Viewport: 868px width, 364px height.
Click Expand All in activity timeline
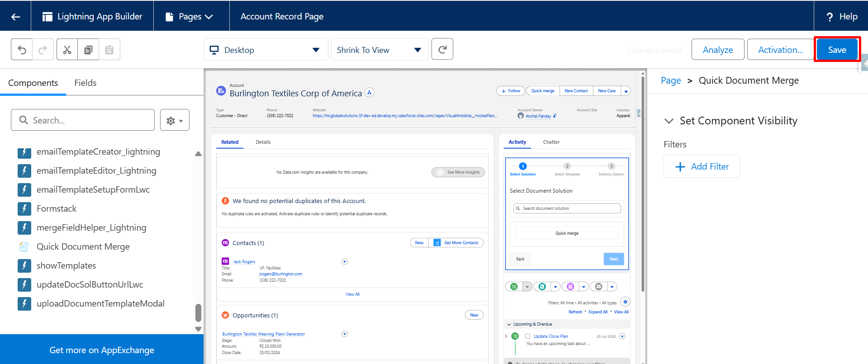coord(598,312)
